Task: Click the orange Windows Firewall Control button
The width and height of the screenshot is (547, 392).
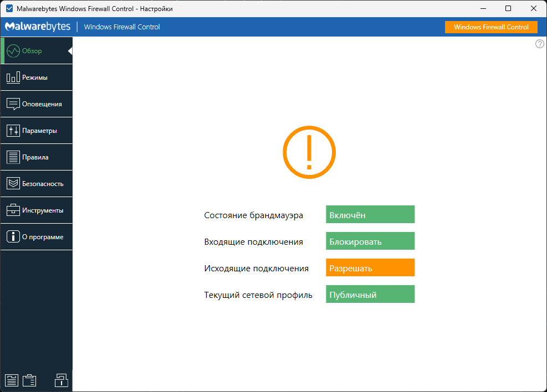Action: pyautogui.click(x=491, y=27)
